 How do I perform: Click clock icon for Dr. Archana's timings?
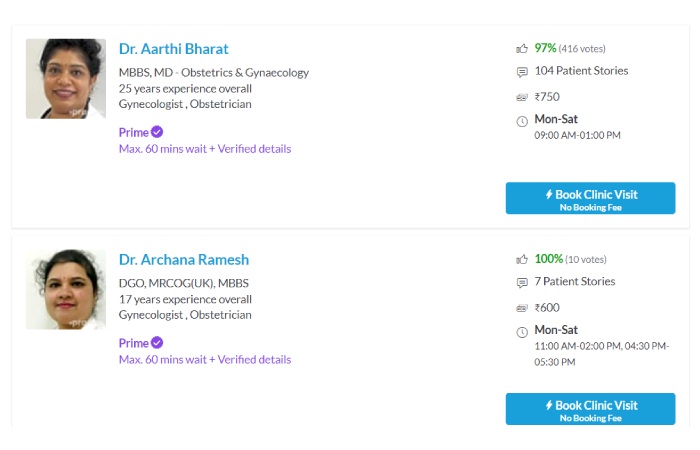(522, 332)
